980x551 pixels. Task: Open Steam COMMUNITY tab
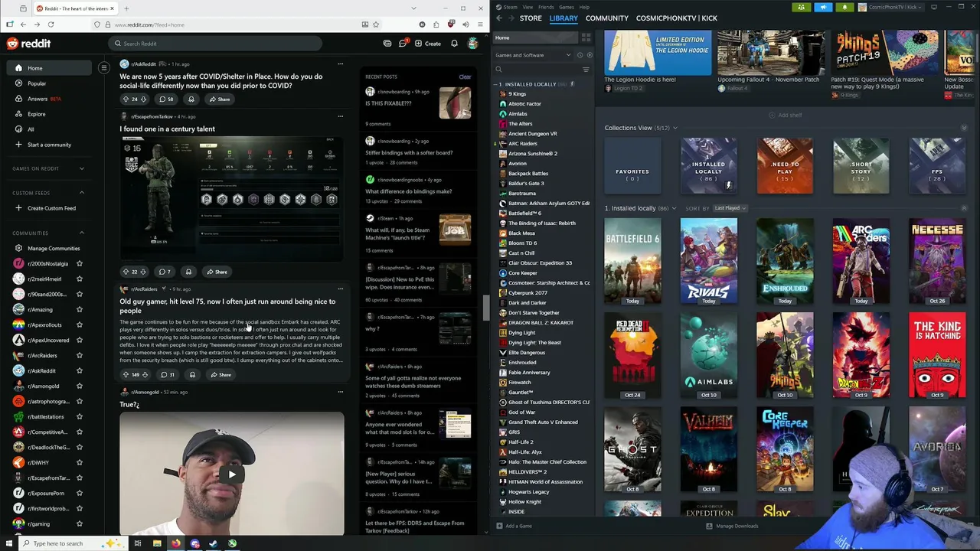(x=606, y=18)
